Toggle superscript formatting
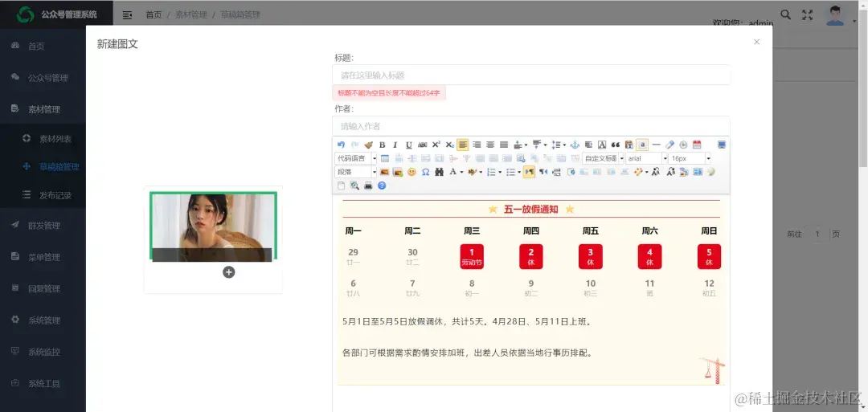Viewport: 868px width, 412px height. (x=436, y=145)
